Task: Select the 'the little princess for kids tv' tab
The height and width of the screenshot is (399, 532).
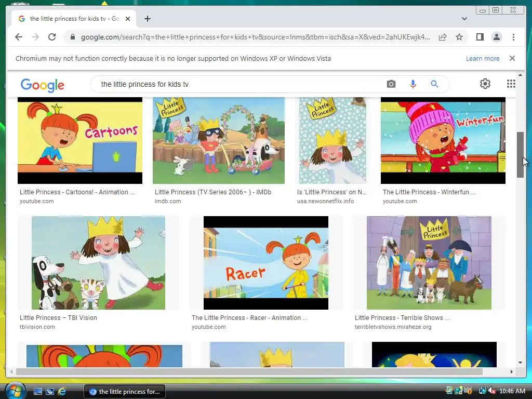Action: pos(74,19)
